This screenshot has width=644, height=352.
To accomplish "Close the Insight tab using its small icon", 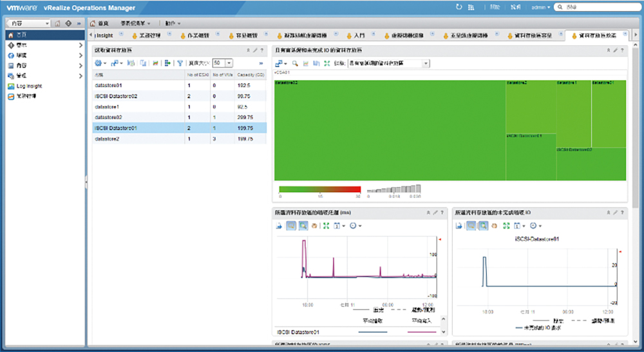I will (x=121, y=34).
